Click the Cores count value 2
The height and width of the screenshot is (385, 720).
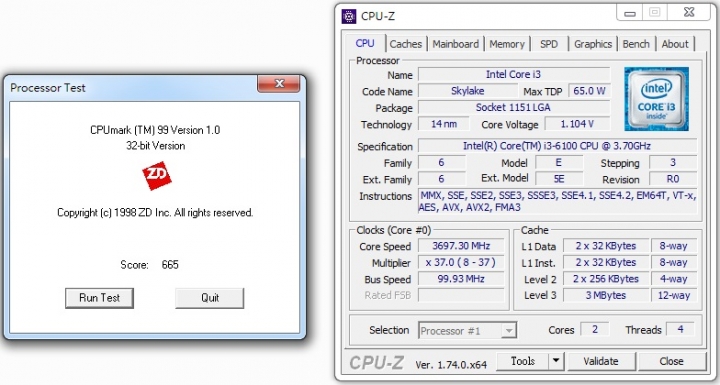click(x=595, y=329)
